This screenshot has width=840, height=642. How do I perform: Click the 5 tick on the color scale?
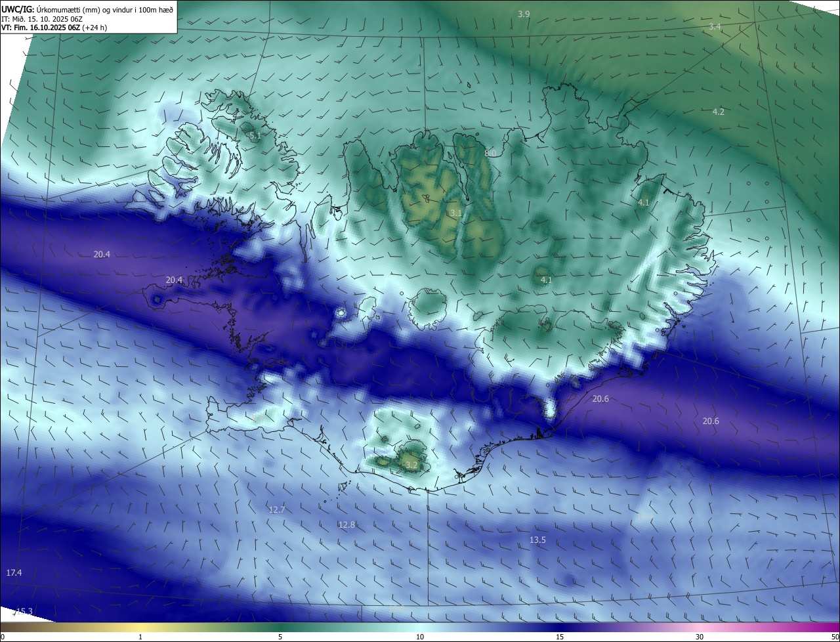pos(280,637)
